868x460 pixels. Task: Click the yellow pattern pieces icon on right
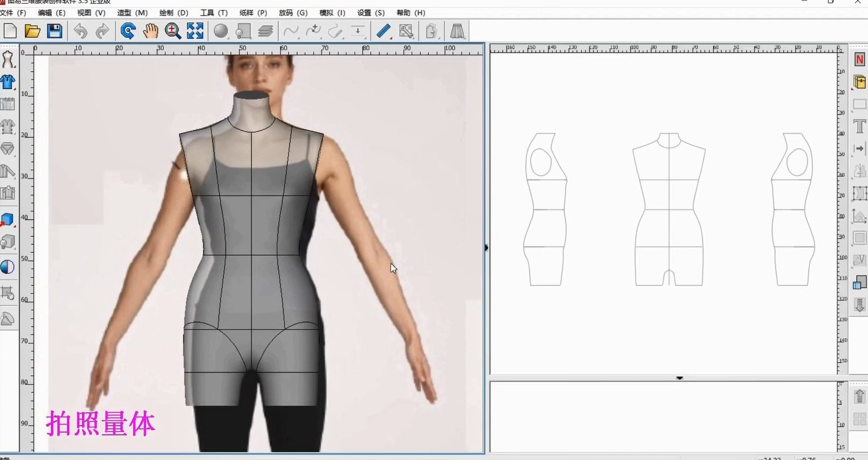859,82
